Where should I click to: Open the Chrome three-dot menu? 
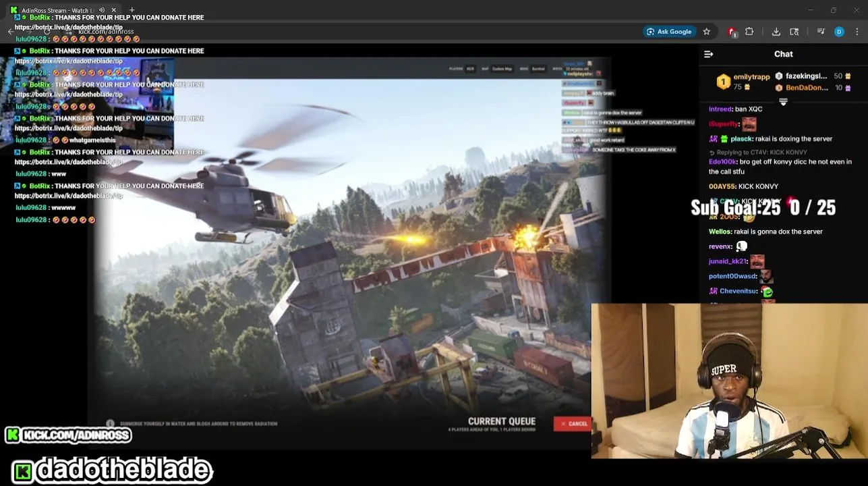coord(857,32)
